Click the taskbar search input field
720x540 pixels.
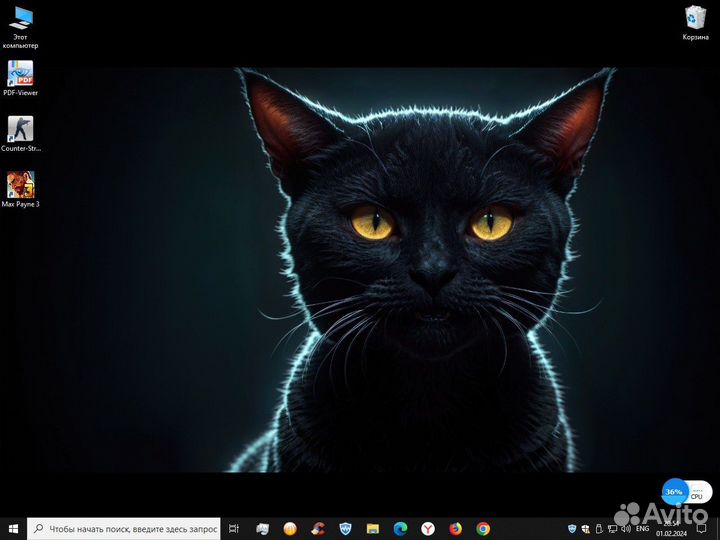point(124,529)
